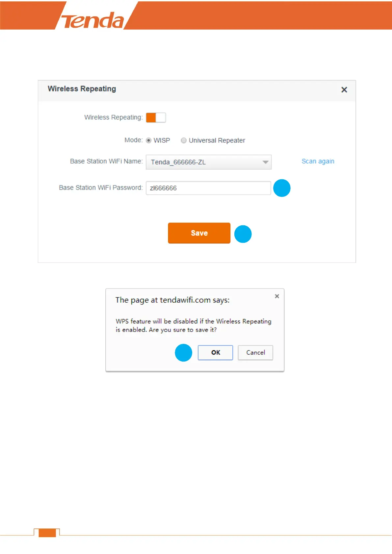Image resolution: width=392 pixels, height=554 pixels.
Task: Click the Tenda logo in the header
Action: (x=93, y=20)
